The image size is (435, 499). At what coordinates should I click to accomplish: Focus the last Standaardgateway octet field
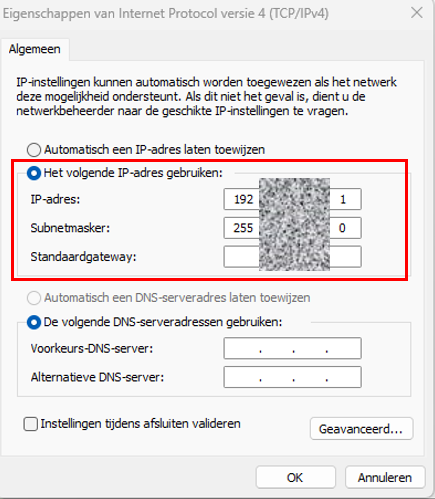tap(345, 257)
